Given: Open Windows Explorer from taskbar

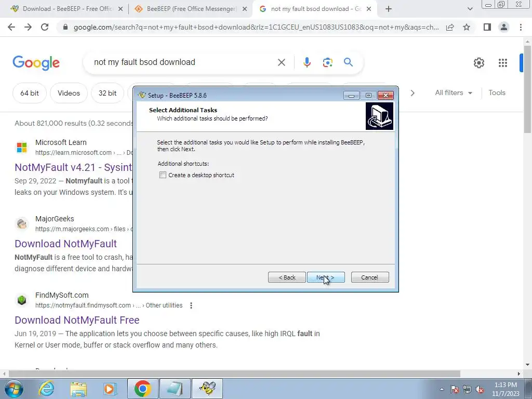Looking at the screenshot, I should 78,389.
